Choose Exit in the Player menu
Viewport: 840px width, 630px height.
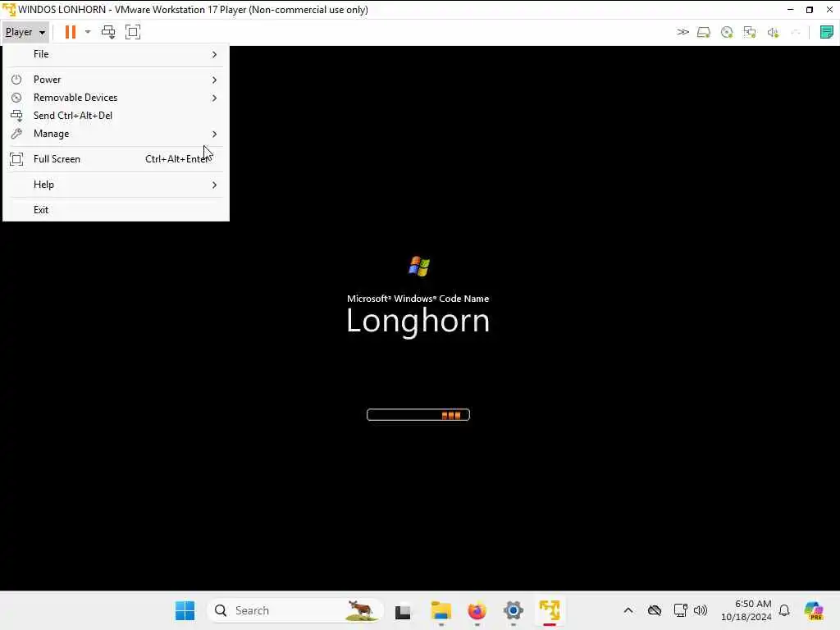(116, 210)
